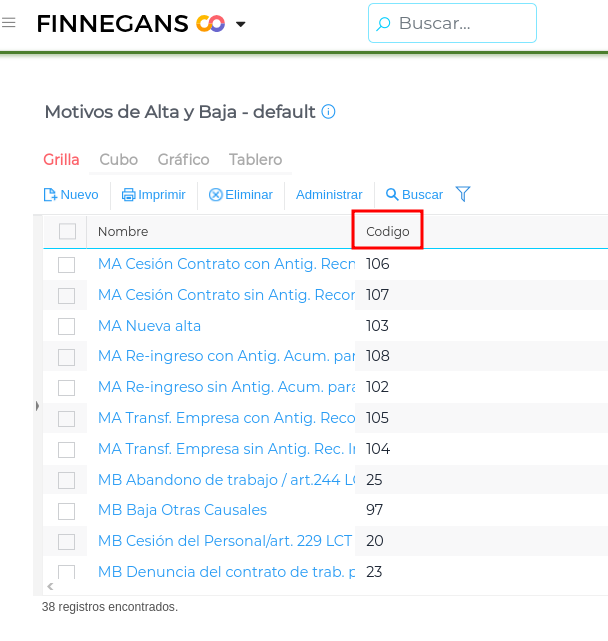Click the magnifier icon in search box
The height and width of the screenshot is (641, 608).
[383, 24]
